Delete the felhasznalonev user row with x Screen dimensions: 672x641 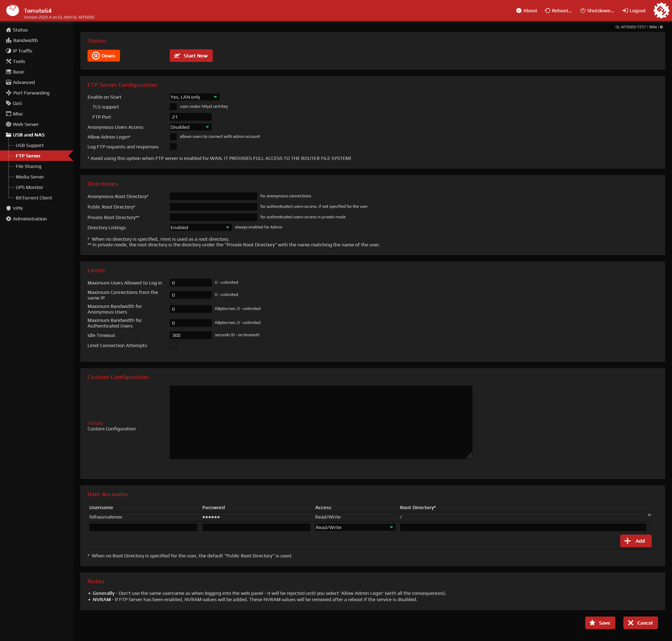(x=649, y=515)
